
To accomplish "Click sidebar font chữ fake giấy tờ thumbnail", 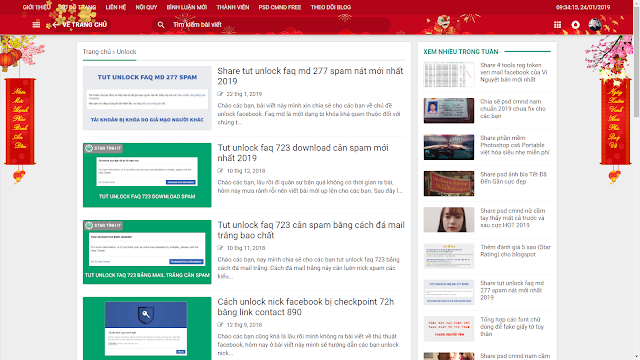I will (x=449, y=329).
